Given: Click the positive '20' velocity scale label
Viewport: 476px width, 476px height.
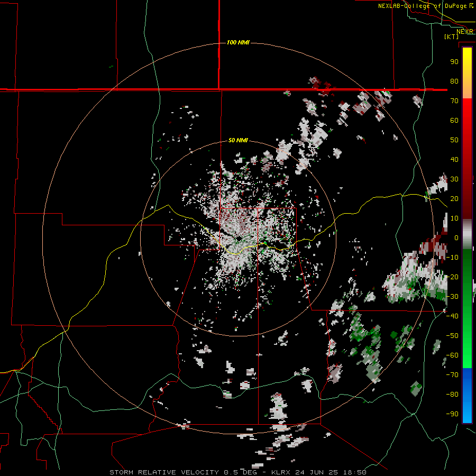Looking at the screenshot, I should point(454,198).
